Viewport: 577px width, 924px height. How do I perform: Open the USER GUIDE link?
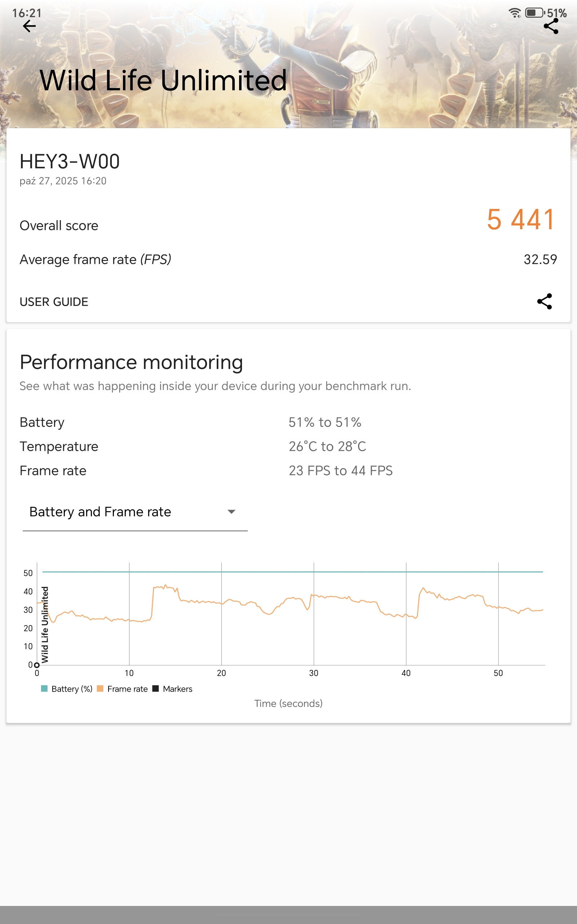[x=54, y=302]
